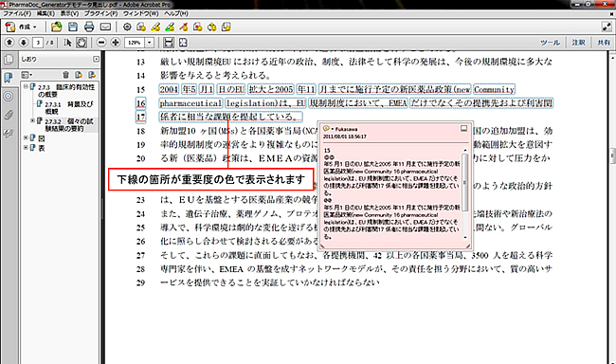The height and width of the screenshot is (364, 616).
Task: Minimize the Fukasawa comment popup note
Action: pyautogui.click(x=463, y=129)
